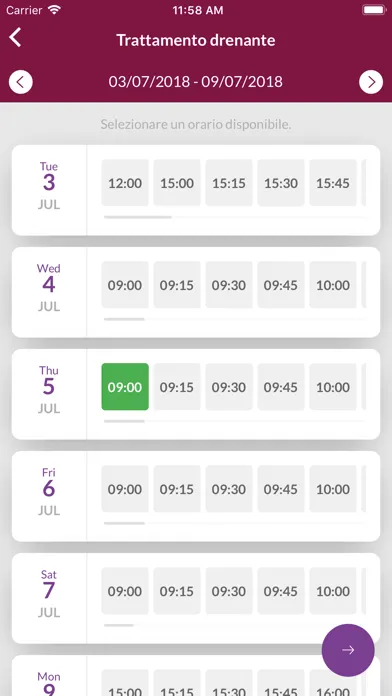Pick 15:30 slot on Tuesday 3 July
Viewport: 392px width, 696px height.
(x=281, y=183)
